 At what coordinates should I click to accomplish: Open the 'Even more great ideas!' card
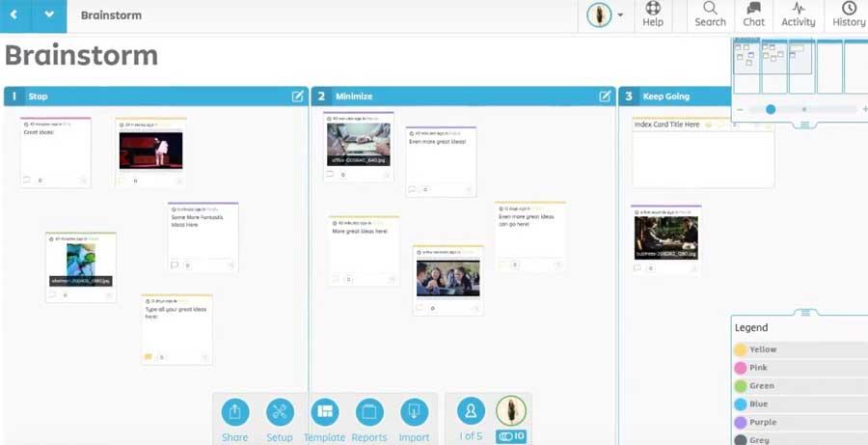pyautogui.click(x=441, y=162)
